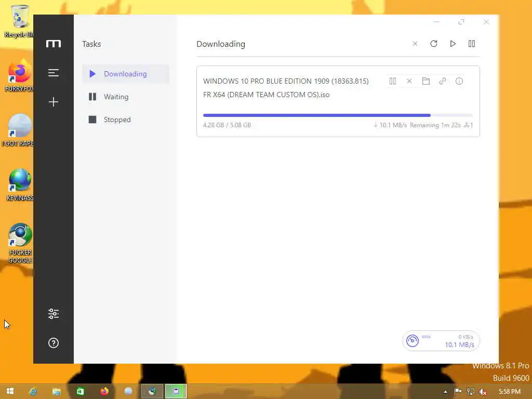
Task: Close the Motrix window
Action: tap(486, 22)
